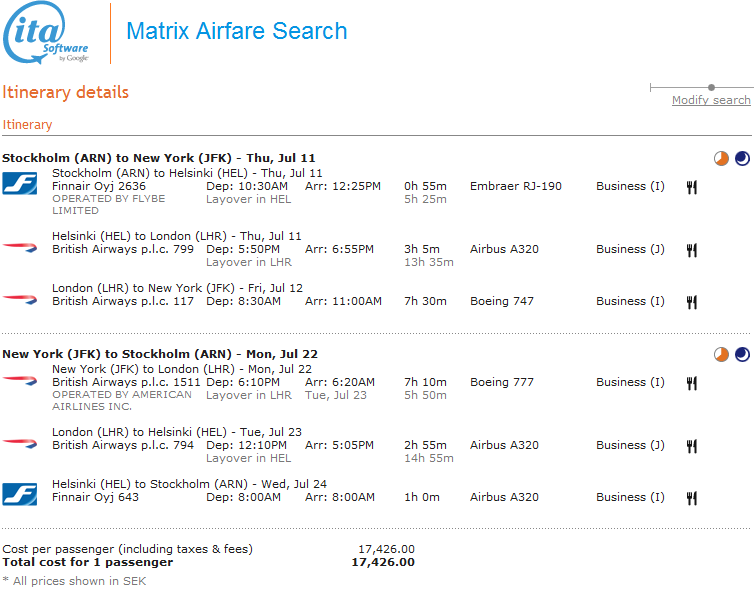Click the slider handle above Modify search
This screenshot has width=754, height=589.
[711, 88]
